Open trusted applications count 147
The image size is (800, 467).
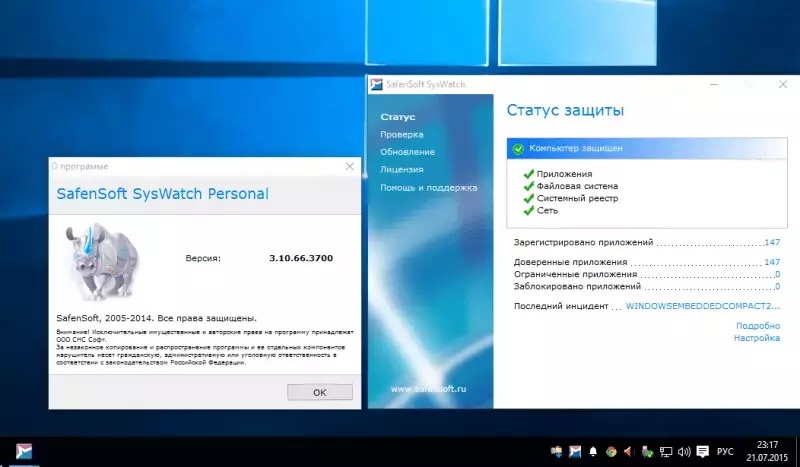[772, 262]
